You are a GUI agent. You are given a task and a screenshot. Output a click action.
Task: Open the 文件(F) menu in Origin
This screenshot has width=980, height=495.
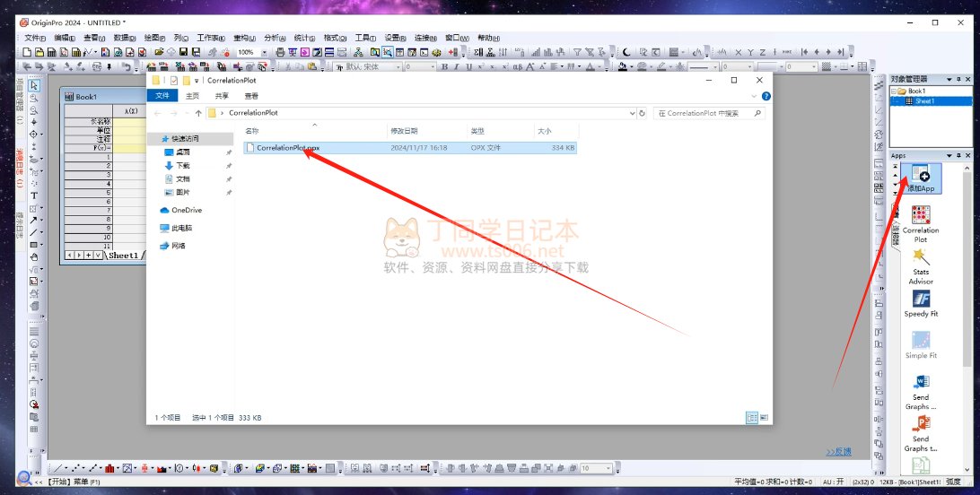35,38
